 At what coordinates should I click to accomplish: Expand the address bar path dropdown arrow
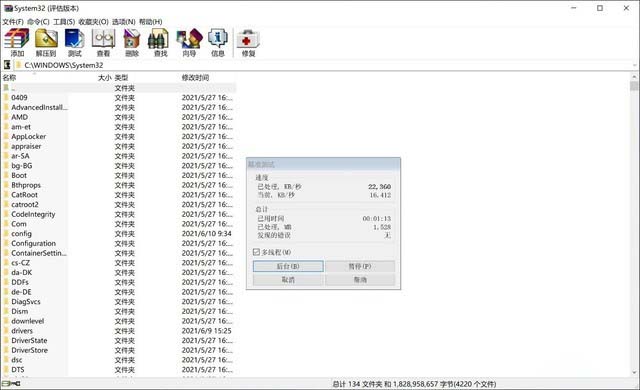635,65
